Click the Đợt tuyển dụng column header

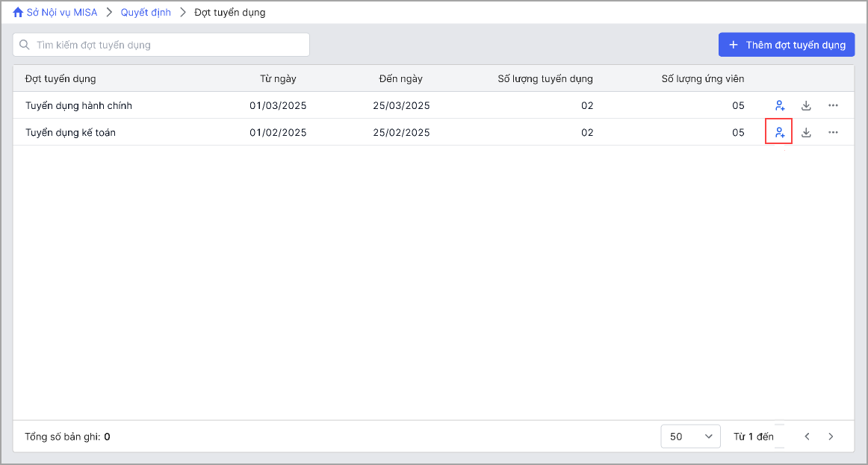61,78
